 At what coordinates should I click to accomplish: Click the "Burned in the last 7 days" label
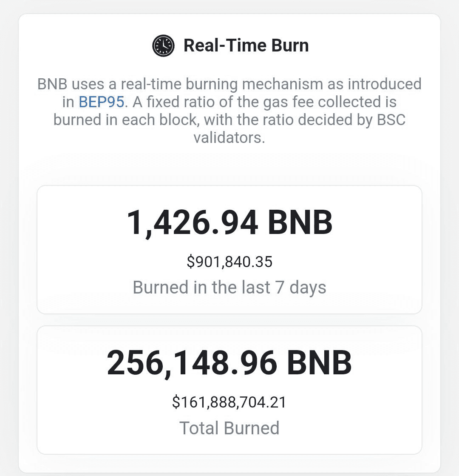click(229, 288)
